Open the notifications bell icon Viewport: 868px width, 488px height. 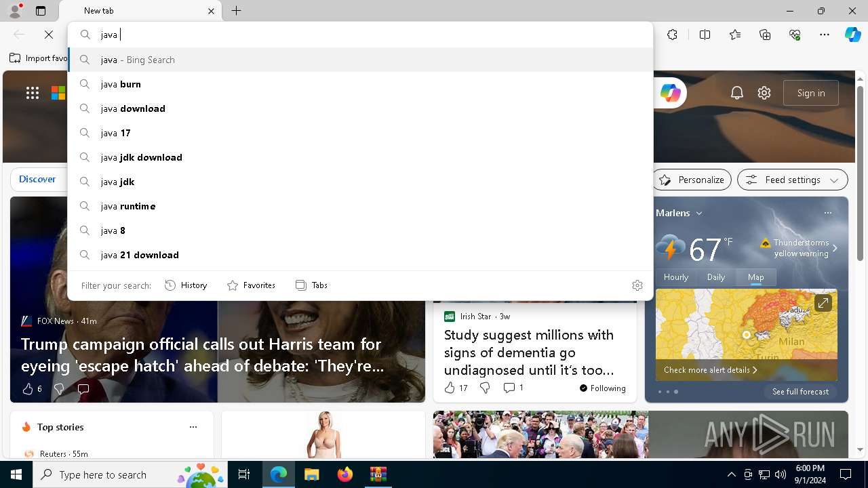(x=737, y=93)
